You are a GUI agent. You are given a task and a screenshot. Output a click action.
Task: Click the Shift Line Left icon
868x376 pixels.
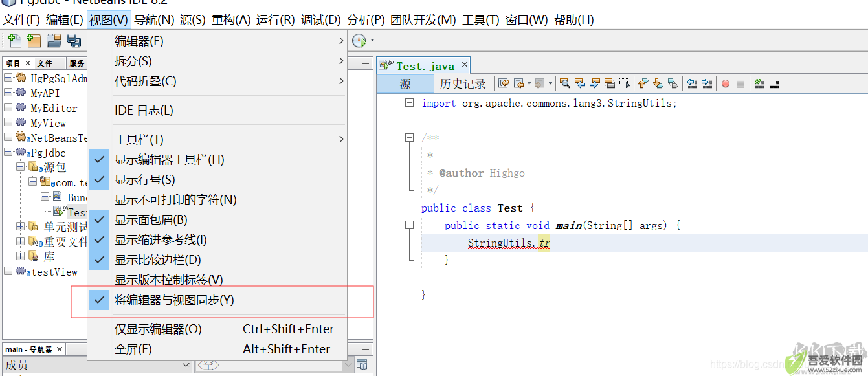tap(692, 83)
